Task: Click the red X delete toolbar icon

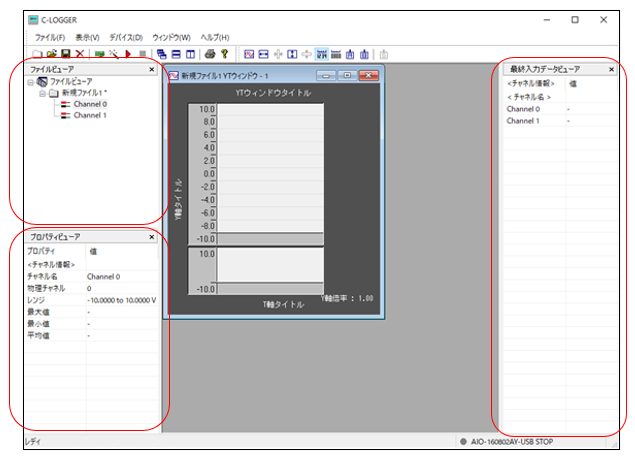Action: tap(80, 53)
